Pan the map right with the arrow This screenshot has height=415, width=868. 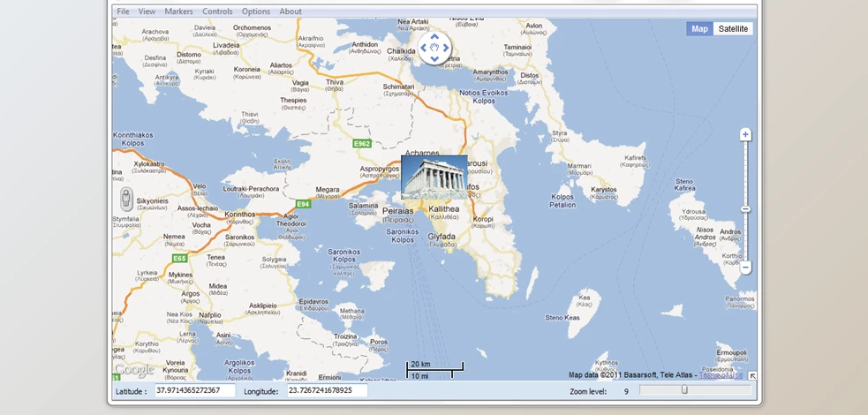pos(446,48)
